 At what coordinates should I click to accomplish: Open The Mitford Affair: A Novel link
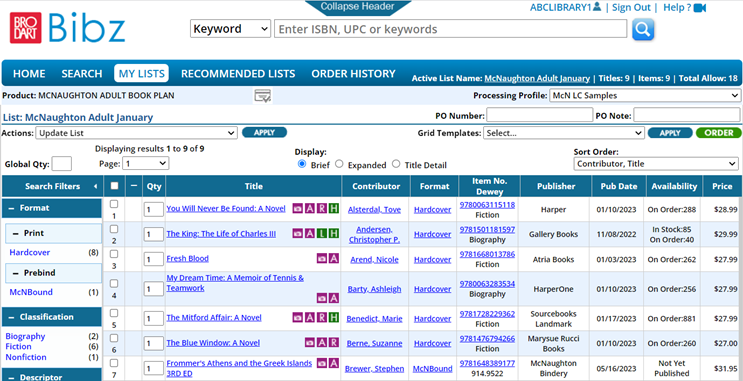coord(214,318)
